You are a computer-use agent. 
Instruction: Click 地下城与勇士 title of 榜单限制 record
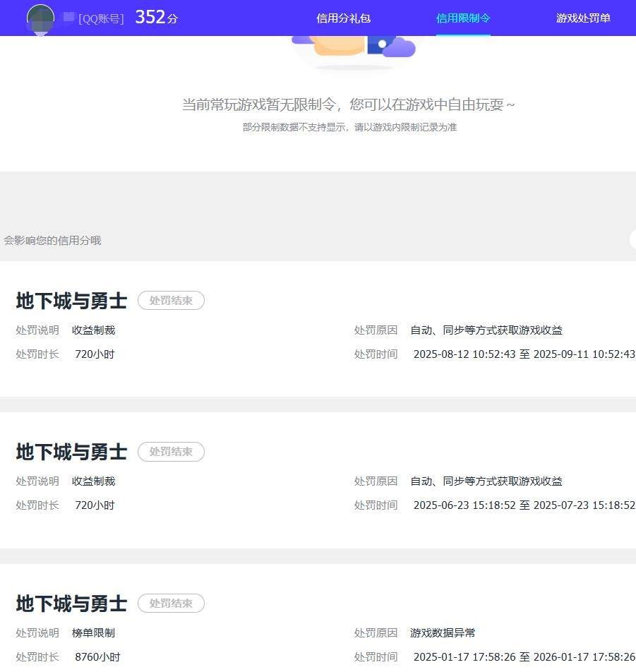(x=71, y=603)
